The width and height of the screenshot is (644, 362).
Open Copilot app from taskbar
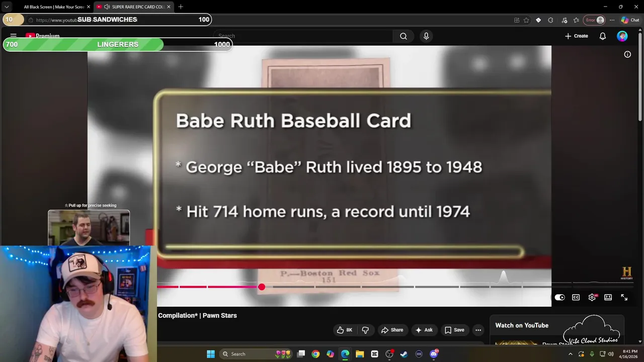330,354
